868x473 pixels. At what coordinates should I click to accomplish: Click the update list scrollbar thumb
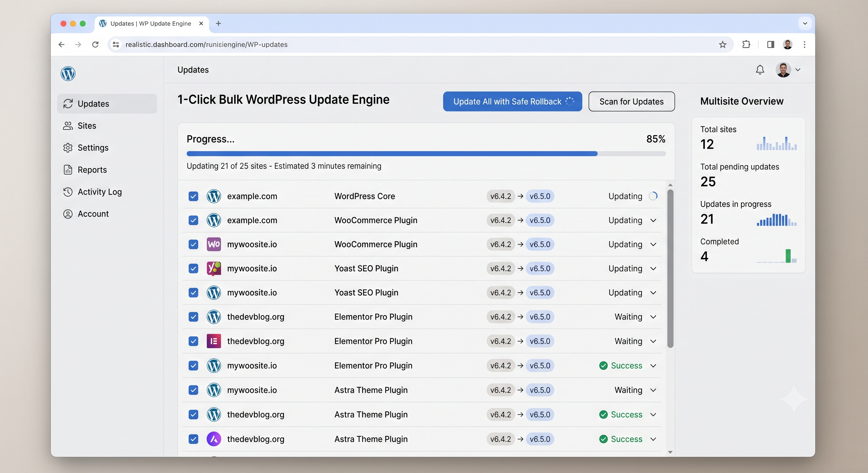pyautogui.click(x=670, y=268)
